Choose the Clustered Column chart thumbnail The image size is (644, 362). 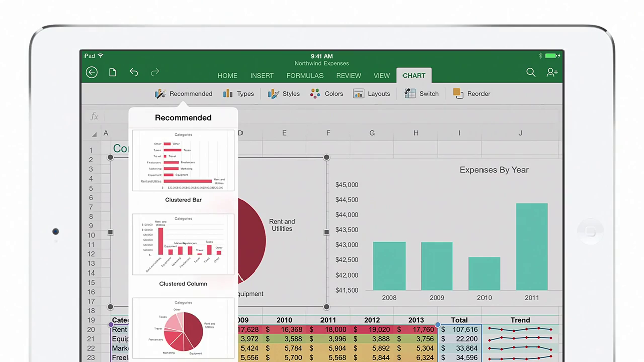click(183, 244)
